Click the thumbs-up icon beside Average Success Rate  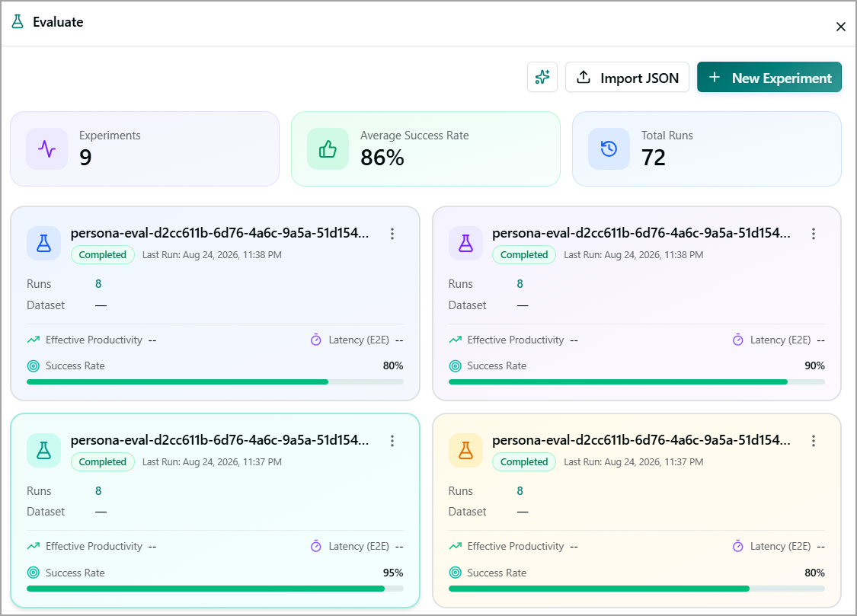tap(328, 148)
